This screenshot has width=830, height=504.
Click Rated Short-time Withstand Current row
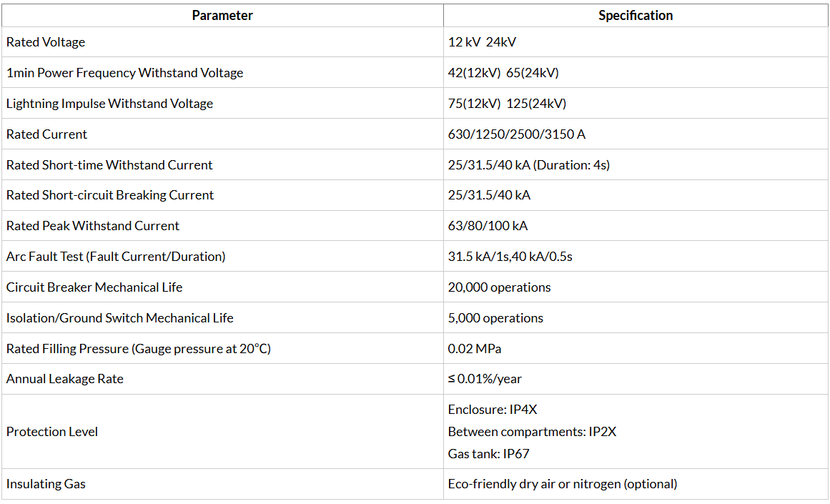pyautogui.click(x=415, y=164)
